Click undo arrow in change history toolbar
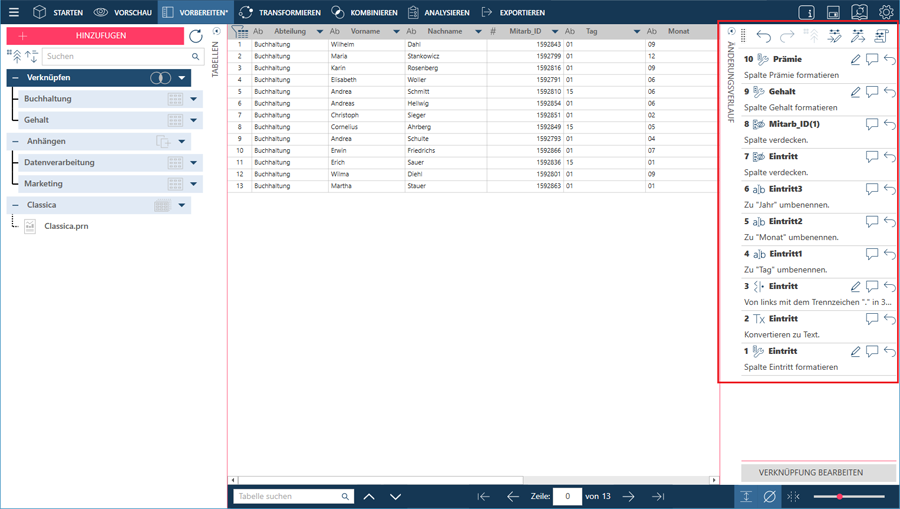 (764, 36)
